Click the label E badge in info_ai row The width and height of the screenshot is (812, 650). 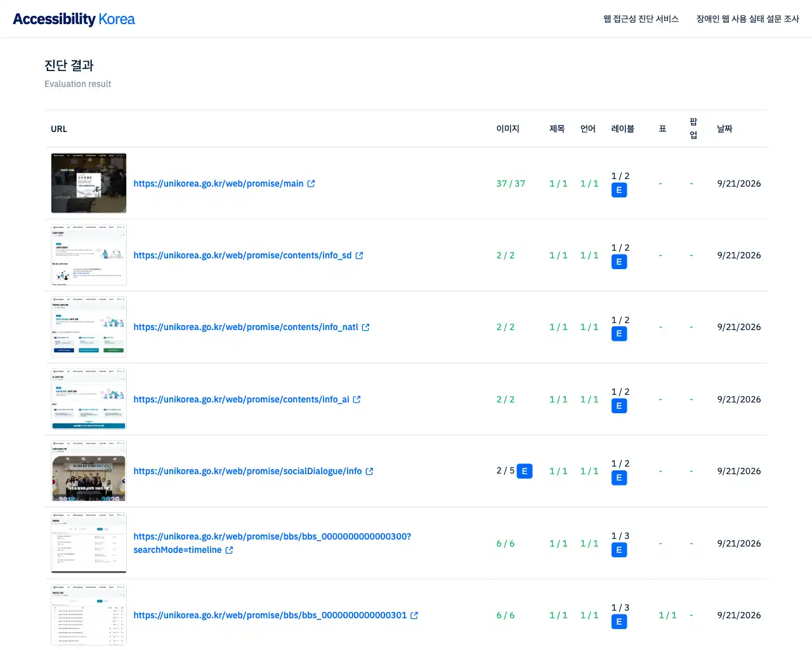[x=619, y=406]
